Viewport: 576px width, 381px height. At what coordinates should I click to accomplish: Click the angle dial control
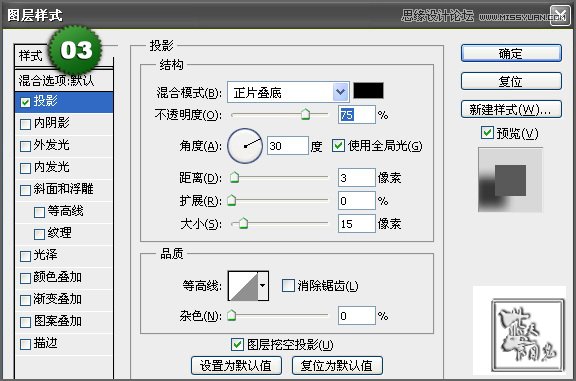pos(245,146)
